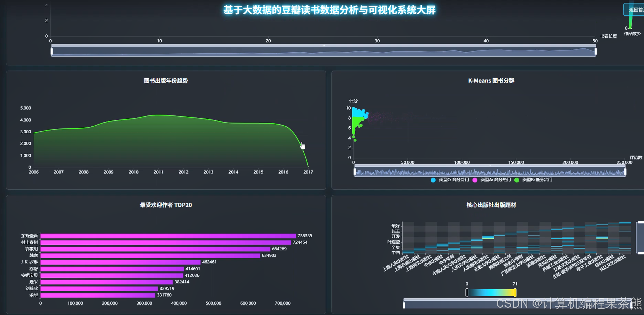Click the 郭敬明 bar in TOP20 chart
644x315 pixels.
pyautogui.click(x=155, y=249)
